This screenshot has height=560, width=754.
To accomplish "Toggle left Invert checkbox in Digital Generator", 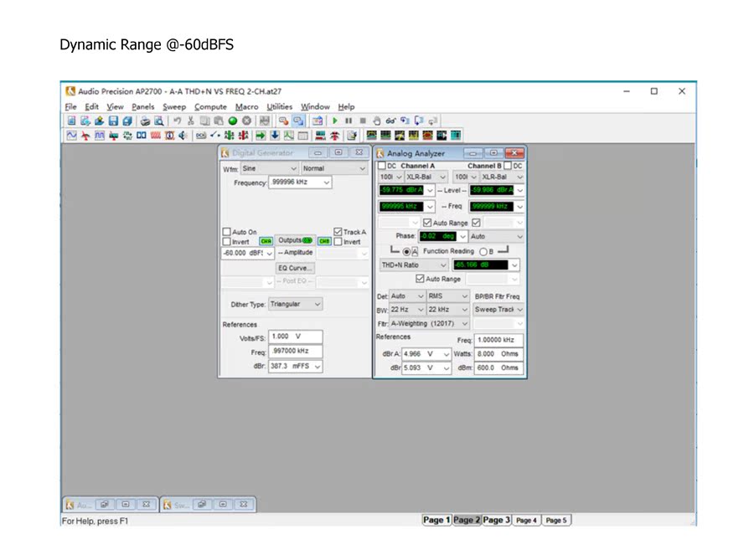I will coord(227,242).
